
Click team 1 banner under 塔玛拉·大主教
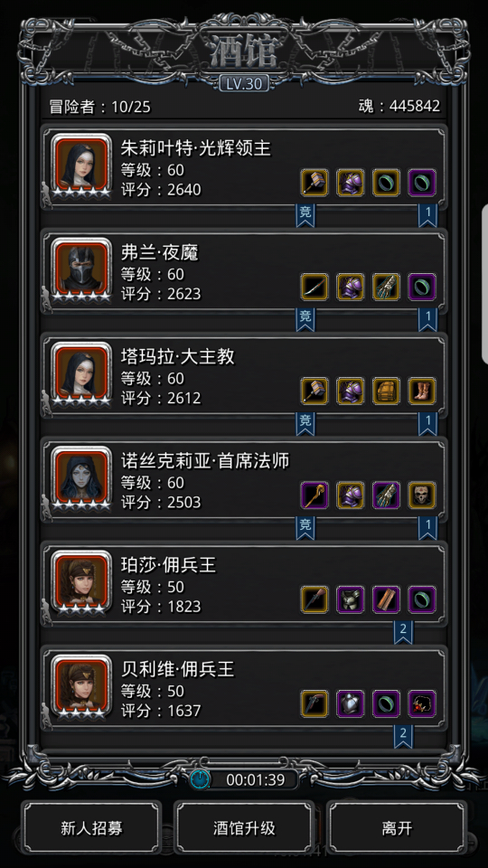(x=427, y=423)
